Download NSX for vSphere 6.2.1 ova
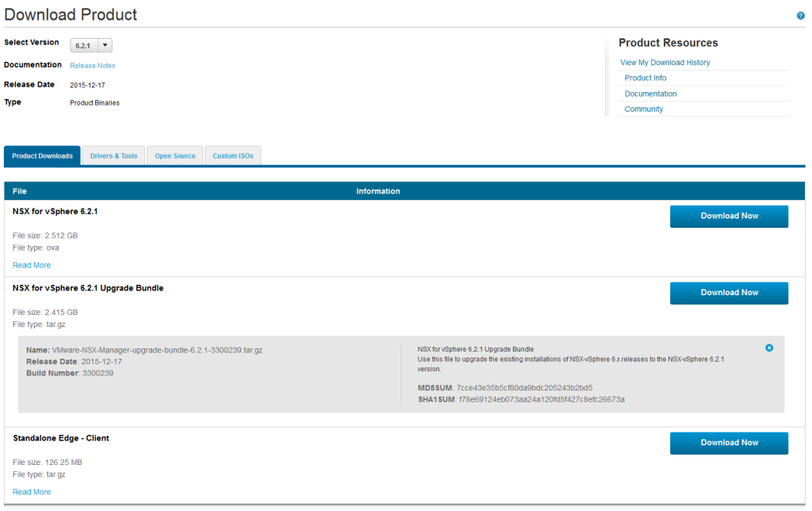Screen dimensions: 812x511 tap(730, 216)
